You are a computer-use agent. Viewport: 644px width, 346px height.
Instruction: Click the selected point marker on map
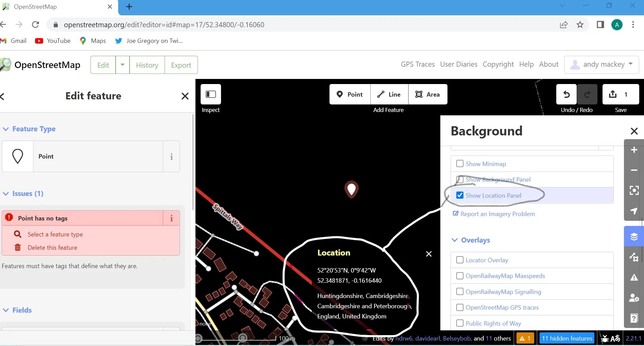[352, 189]
